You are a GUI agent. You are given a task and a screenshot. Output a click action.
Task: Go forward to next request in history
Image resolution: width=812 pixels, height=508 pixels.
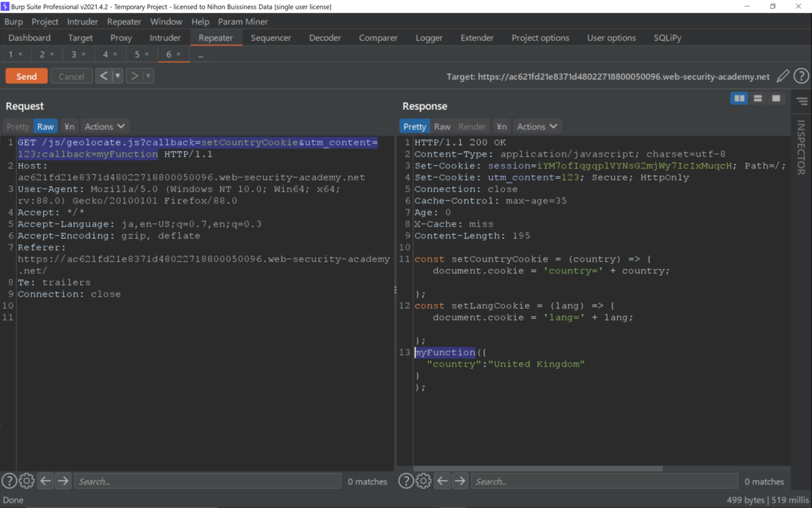[134, 76]
